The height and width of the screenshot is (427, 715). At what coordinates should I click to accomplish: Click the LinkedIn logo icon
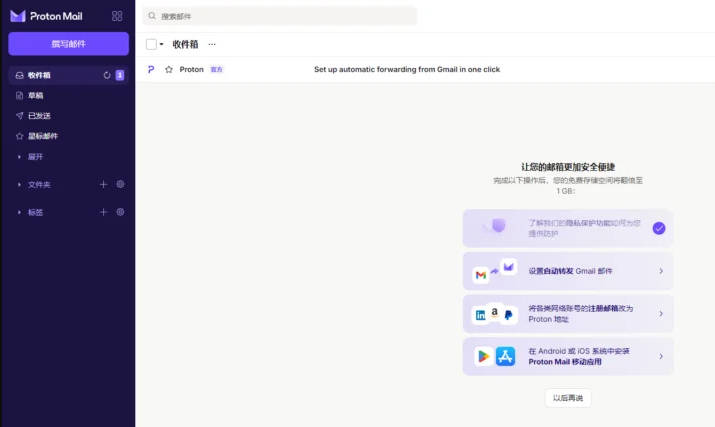click(481, 315)
